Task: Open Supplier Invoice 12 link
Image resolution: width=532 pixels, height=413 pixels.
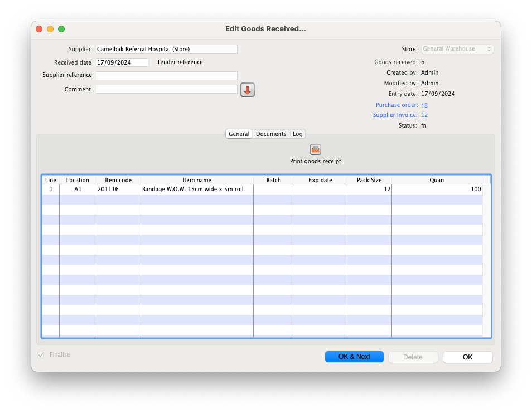Action: click(x=424, y=115)
